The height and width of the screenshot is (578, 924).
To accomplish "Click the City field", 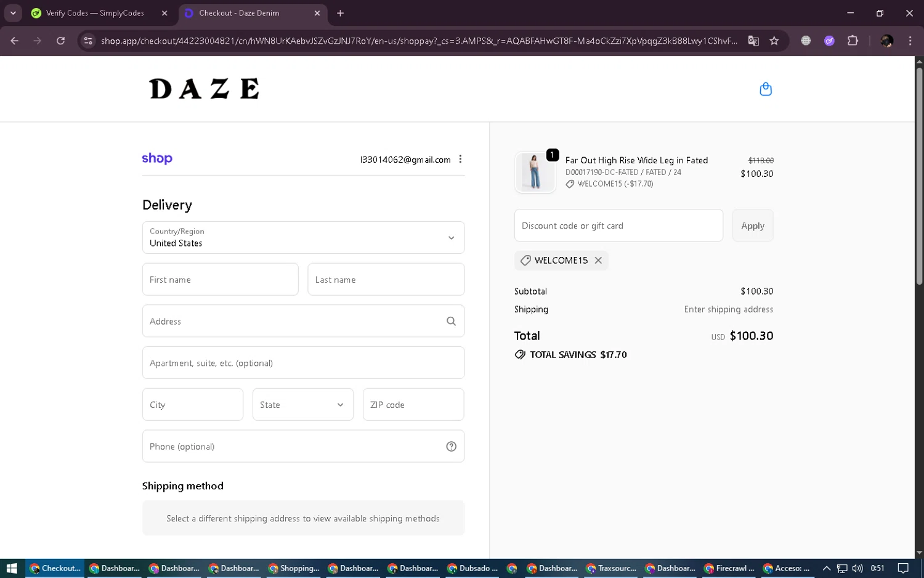I will 193,404.
